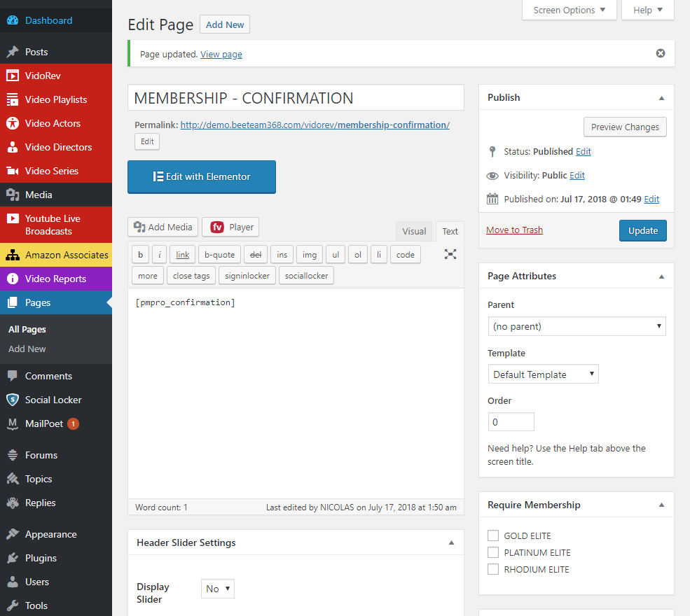Dismiss the Page updated notice
The image size is (690, 616).
(660, 53)
